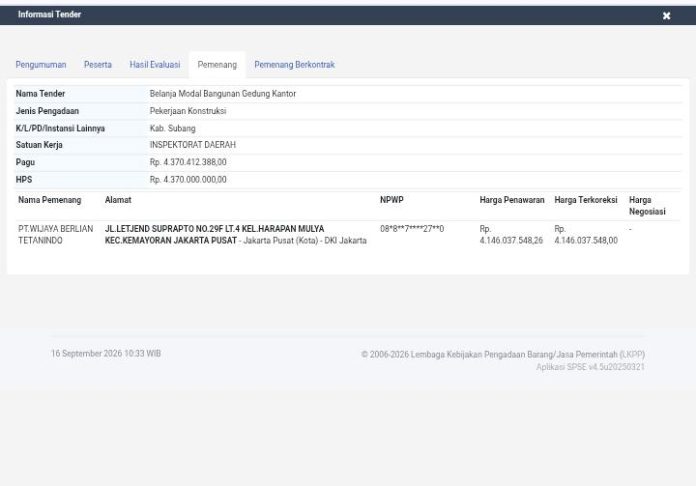This screenshot has width=696, height=486.
Task: Click the 'Pagu' label
Action: click(25, 162)
